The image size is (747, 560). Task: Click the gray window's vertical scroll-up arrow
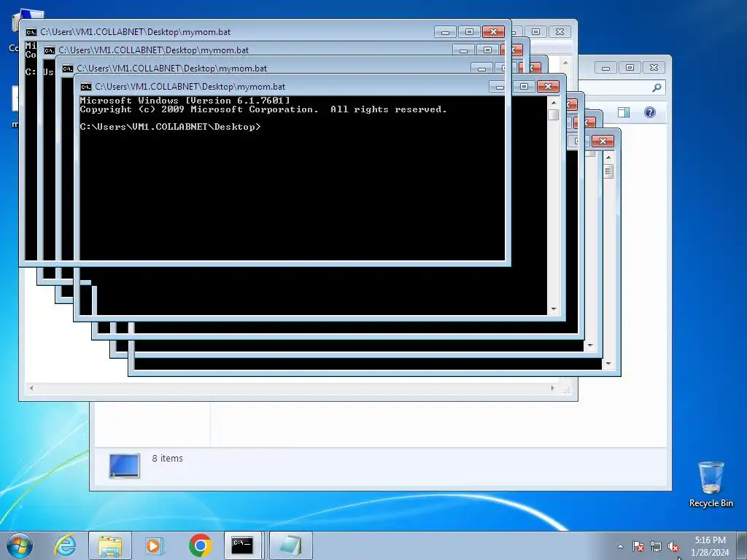coord(565,63)
